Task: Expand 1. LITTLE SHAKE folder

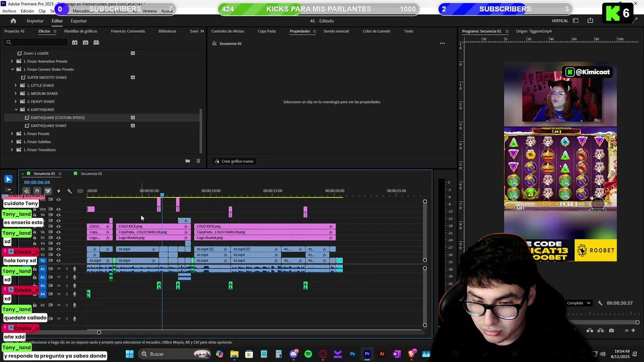Action: pos(16,85)
